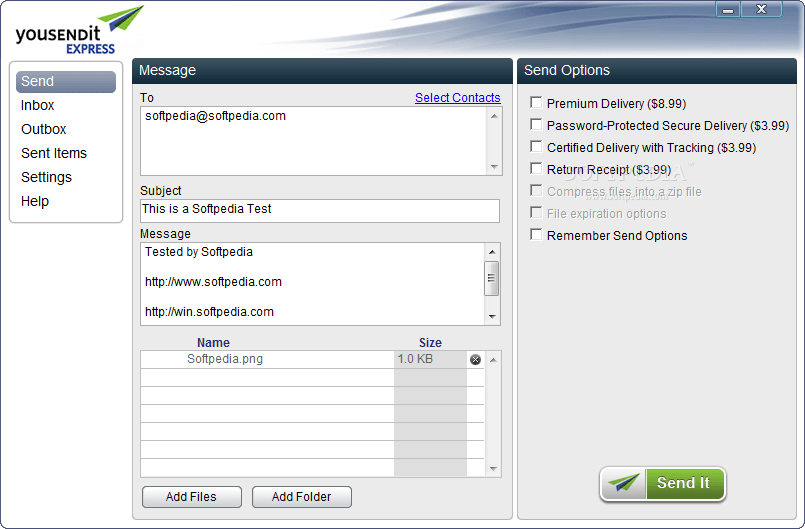Close the YouSendIt Express window
Viewport: 805px width, 529px height.
(x=761, y=10)
